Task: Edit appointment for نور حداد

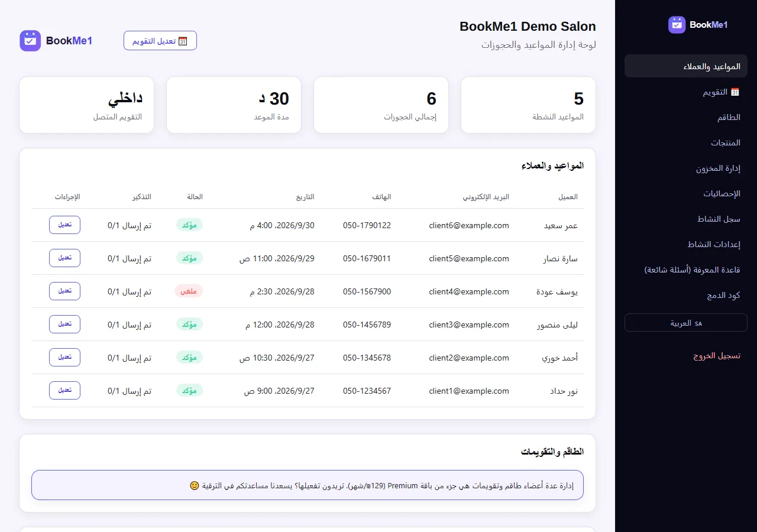Action: coord(65,391)
